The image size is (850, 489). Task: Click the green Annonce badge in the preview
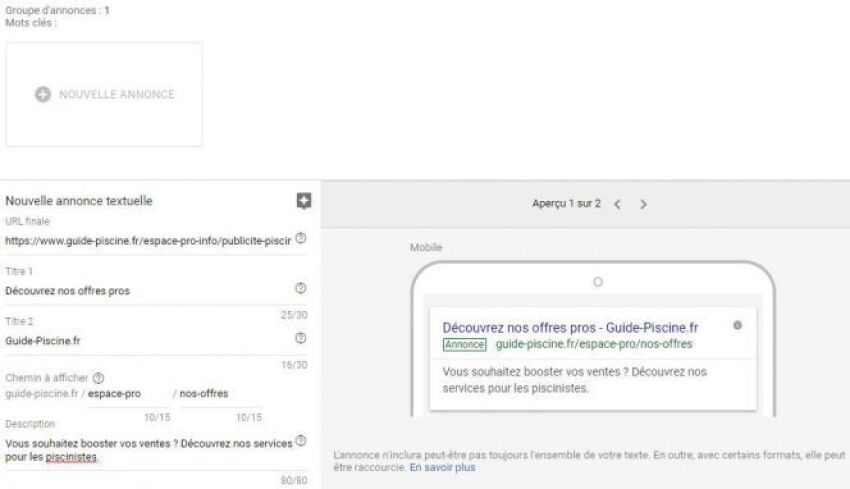(464, 344)
